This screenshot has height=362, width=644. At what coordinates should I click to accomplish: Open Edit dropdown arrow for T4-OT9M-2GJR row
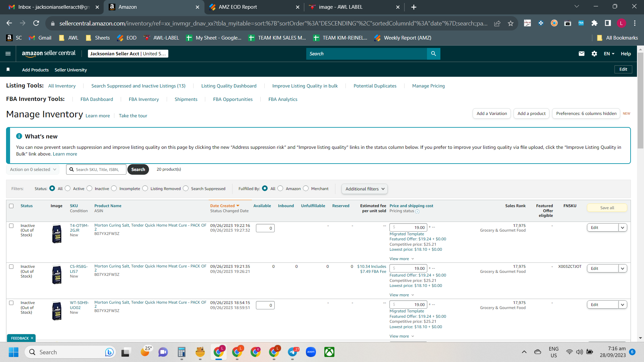pyautogui.click(x=623, y=228)
